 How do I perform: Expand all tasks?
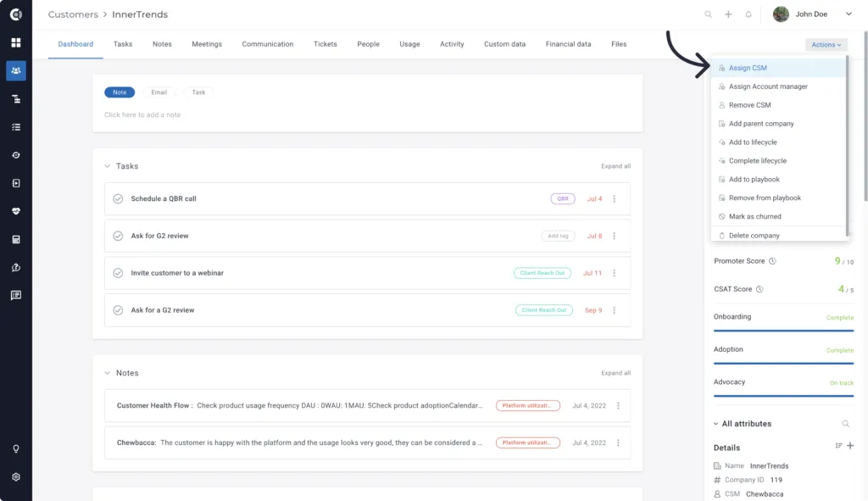615,166
